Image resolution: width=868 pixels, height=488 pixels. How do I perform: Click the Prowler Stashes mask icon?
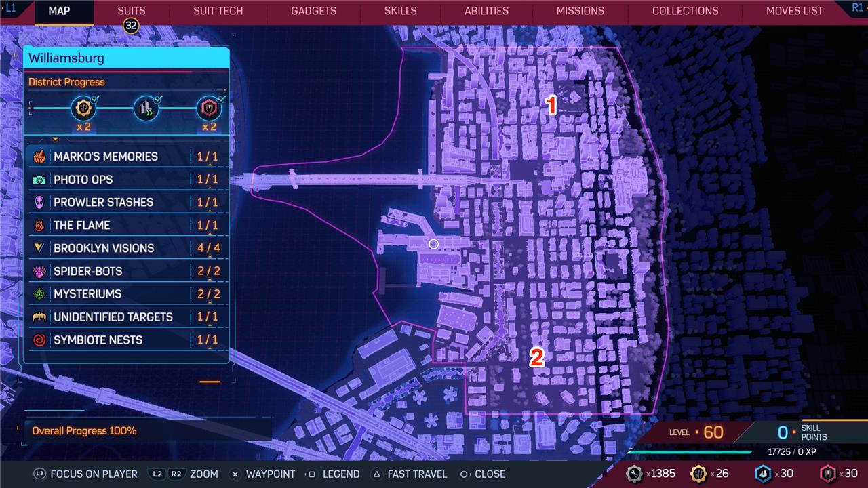(39, 203)
